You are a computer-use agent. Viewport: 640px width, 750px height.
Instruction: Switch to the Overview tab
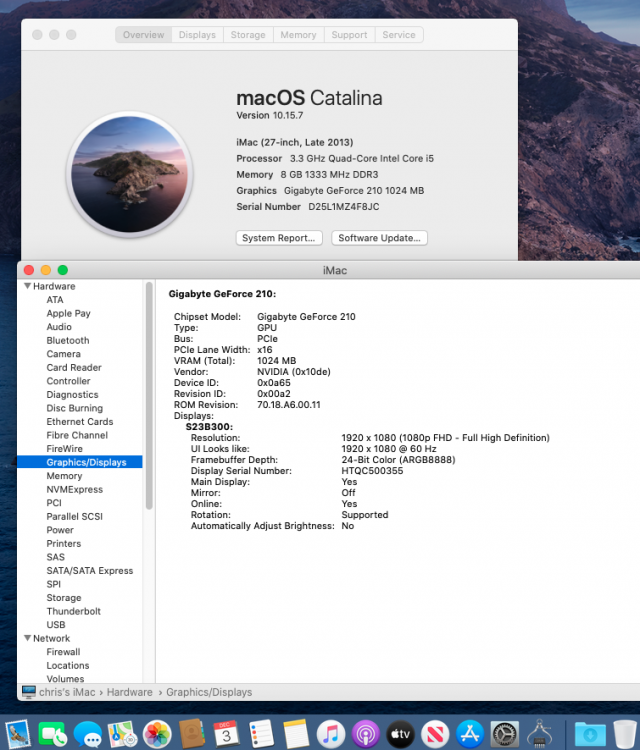(143, 35)
